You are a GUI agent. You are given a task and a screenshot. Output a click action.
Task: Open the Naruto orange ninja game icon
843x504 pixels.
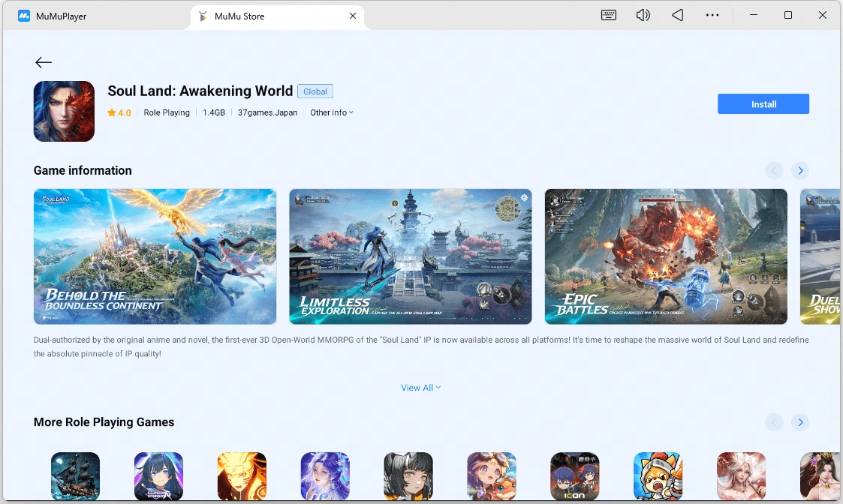tap(242, 476)
